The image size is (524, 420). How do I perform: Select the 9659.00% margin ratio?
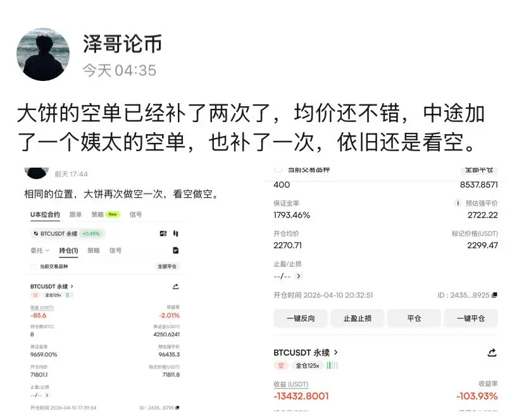pos(44,354)
